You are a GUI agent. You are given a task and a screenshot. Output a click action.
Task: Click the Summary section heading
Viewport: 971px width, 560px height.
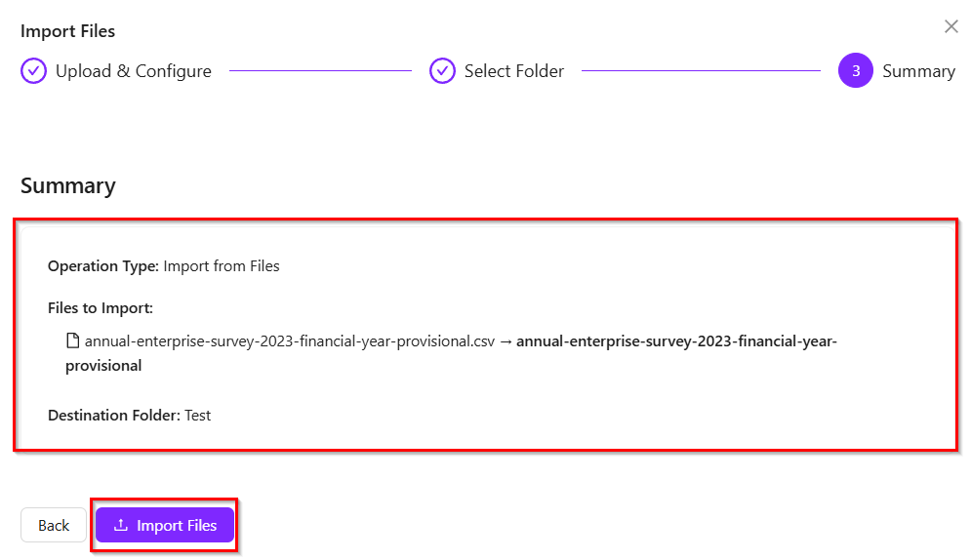coord(68,185)
